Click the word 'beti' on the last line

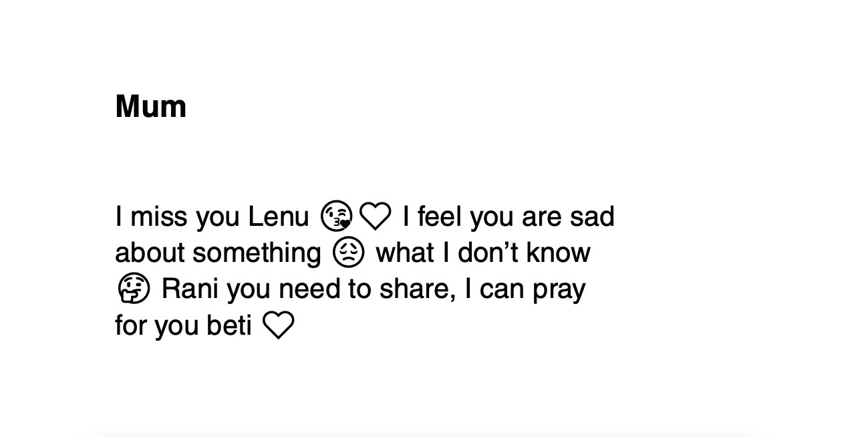coord(229,325)
